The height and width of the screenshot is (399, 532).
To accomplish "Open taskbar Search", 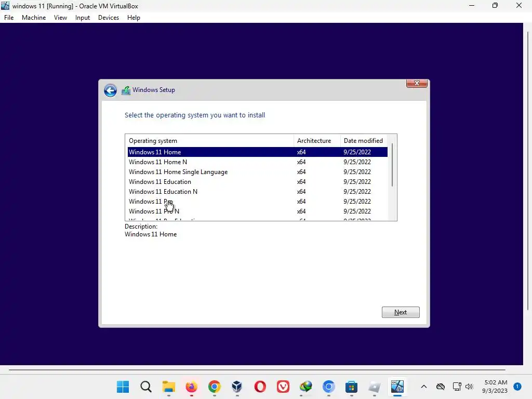I will tap(146, 387).
